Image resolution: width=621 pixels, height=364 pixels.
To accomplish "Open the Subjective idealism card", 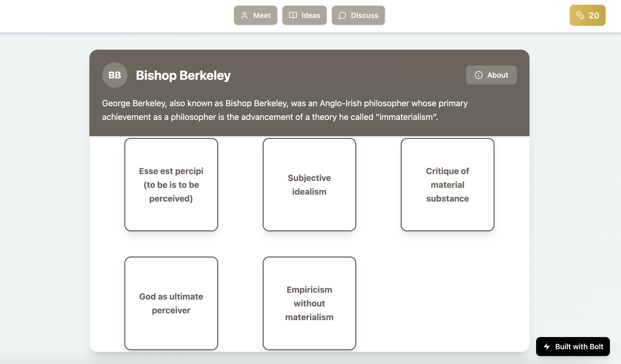I will [309, 185].
